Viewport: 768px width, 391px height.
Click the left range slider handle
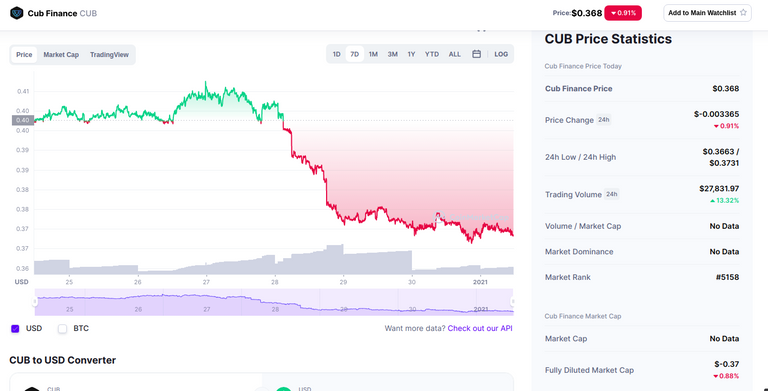(x=35, y=301)
